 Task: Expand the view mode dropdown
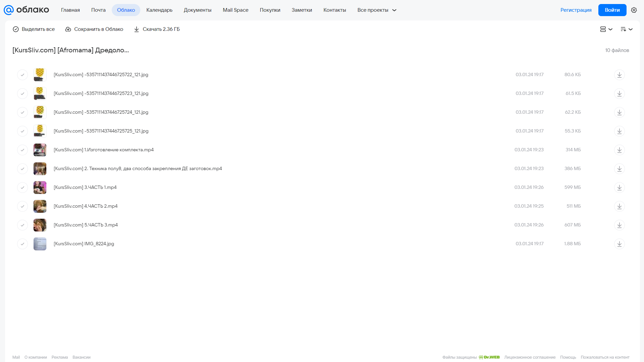[606, 29]
